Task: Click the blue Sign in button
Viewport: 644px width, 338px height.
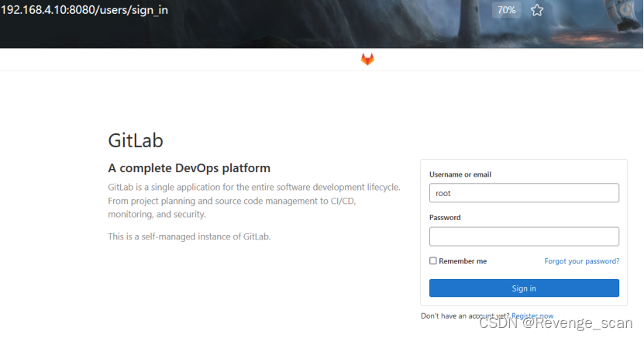Action: (524, 288)
